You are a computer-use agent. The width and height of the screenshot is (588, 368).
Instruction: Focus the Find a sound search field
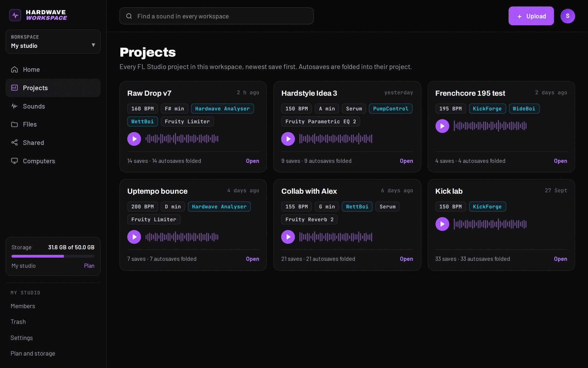coord(216,16)
